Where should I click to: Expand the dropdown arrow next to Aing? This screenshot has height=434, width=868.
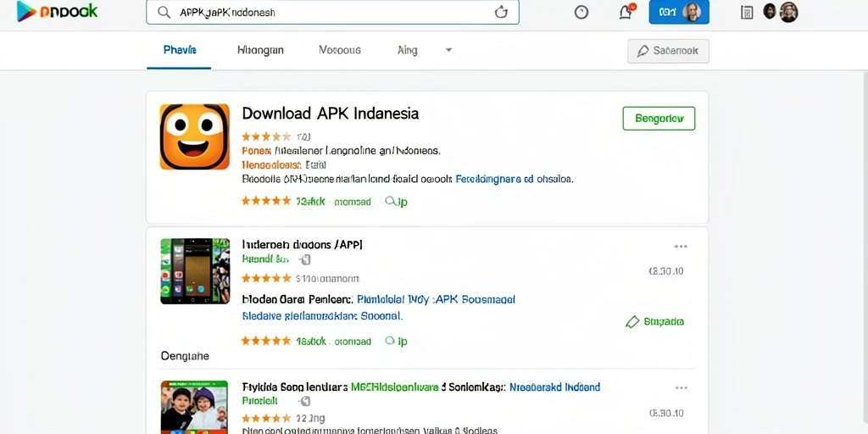point(449,50)
